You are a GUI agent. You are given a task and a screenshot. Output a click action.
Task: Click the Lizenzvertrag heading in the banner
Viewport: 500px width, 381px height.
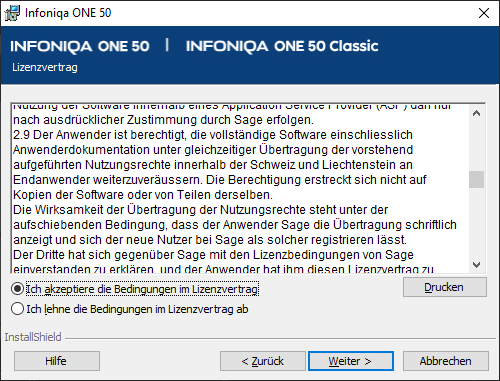[x=45, y=67]
